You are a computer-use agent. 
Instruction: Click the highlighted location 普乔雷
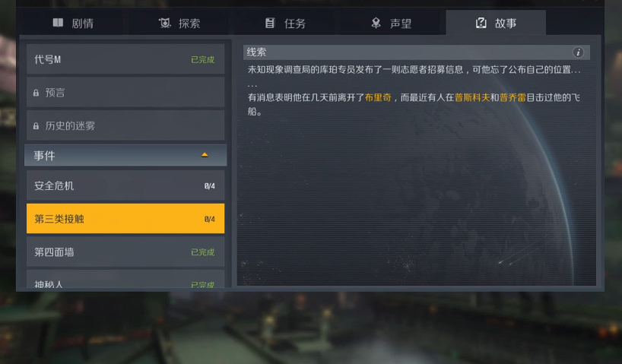click(x=513, y=97)
